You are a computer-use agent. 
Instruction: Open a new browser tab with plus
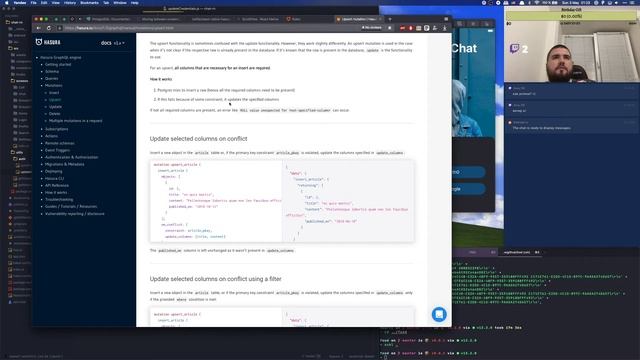click(x=390, y=19)
